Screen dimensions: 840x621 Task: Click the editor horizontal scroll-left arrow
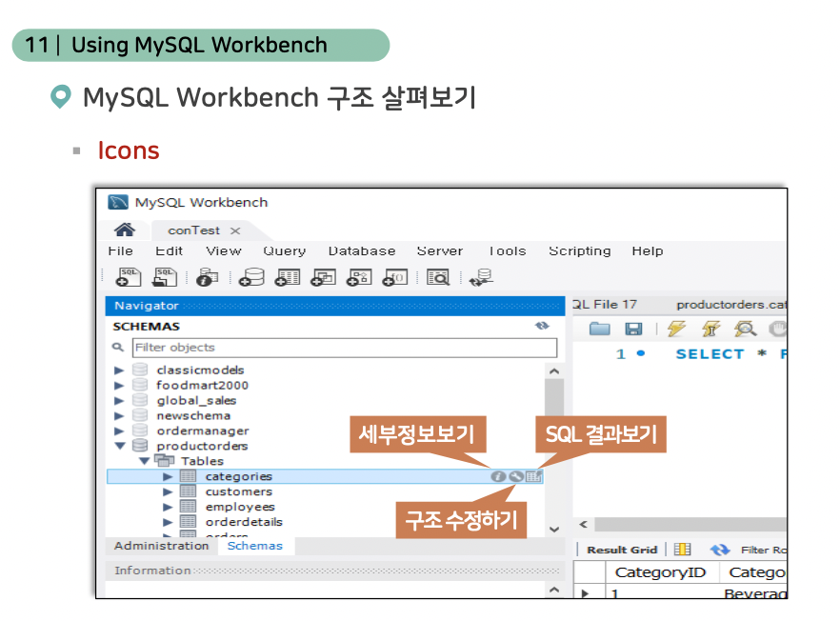tap(584, 524)
